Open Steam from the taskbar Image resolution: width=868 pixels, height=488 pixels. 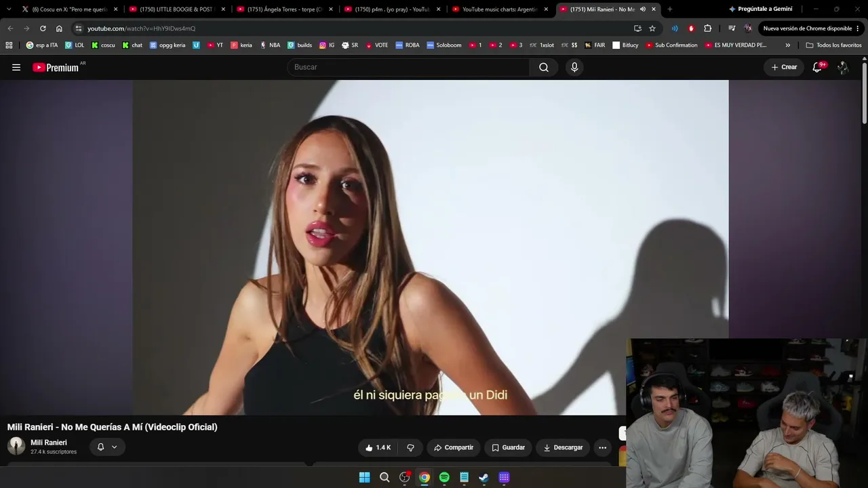tap(484, 477)
